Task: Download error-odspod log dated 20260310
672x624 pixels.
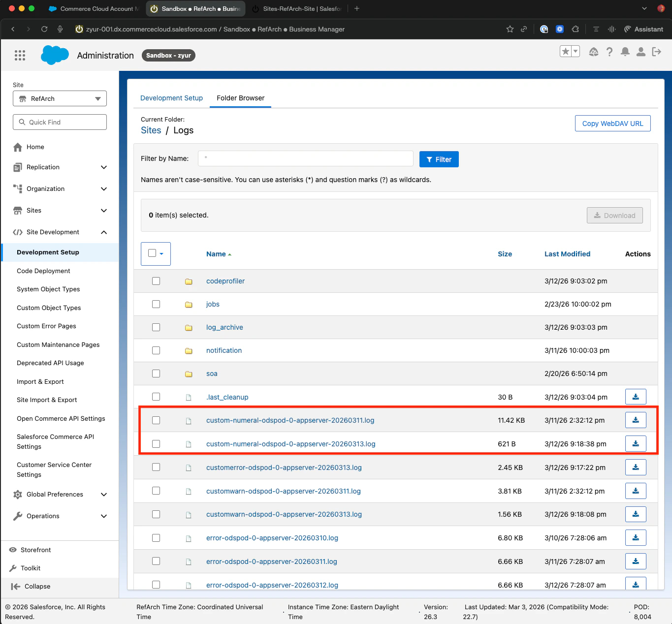Action: [x=636, y=537]
